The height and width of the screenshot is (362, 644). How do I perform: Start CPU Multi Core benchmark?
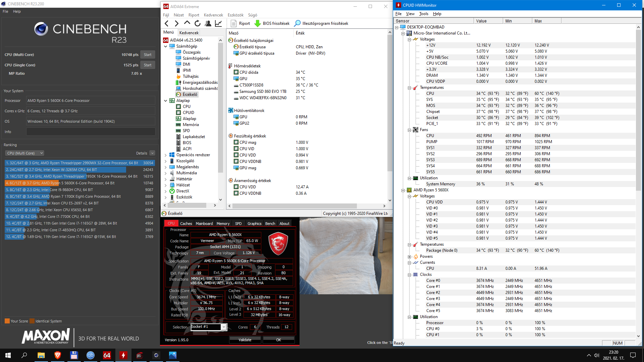(x=148, y=55)
